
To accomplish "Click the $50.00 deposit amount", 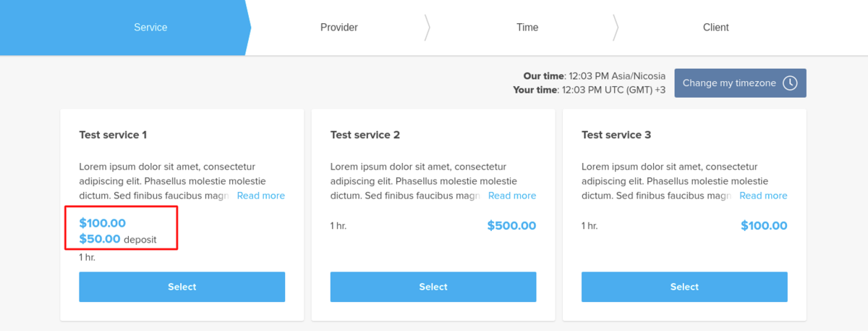I will [100, 239].
